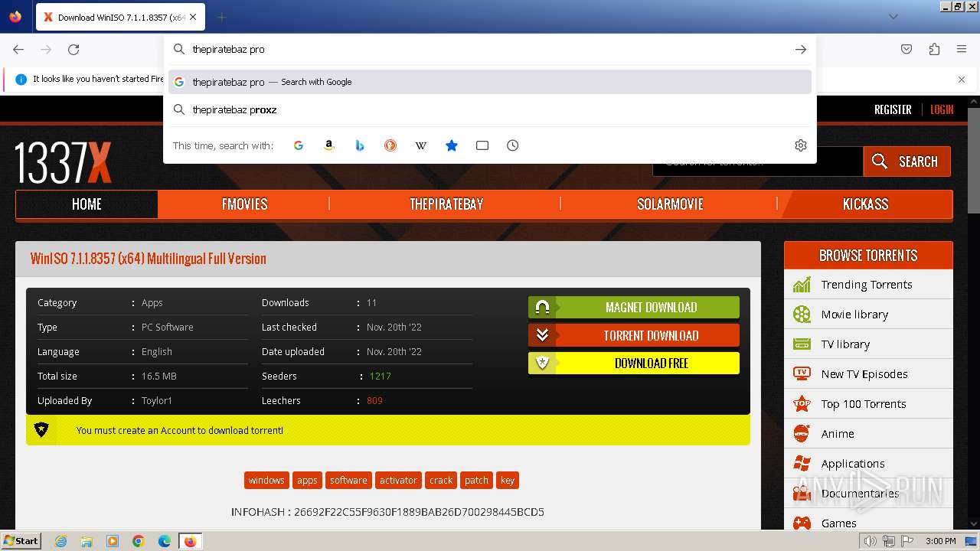The image size is (980, 551).
Task: Open TV library icon
Action: [802, 344]
